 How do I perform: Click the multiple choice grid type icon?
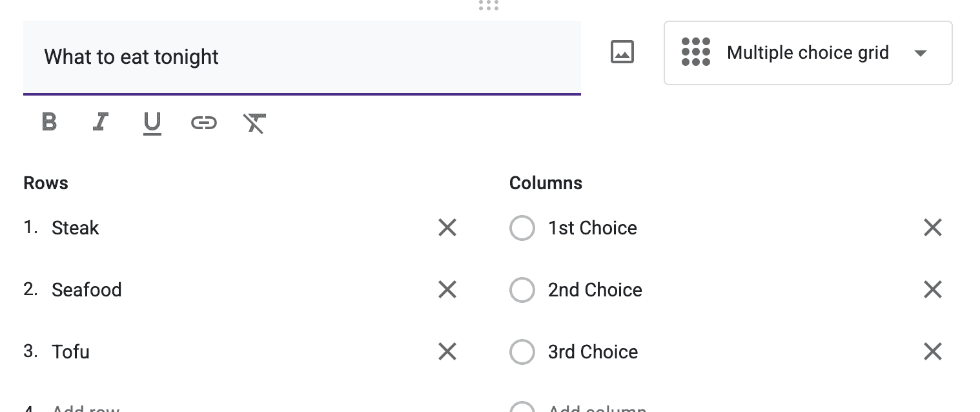(x=696, y=53)
